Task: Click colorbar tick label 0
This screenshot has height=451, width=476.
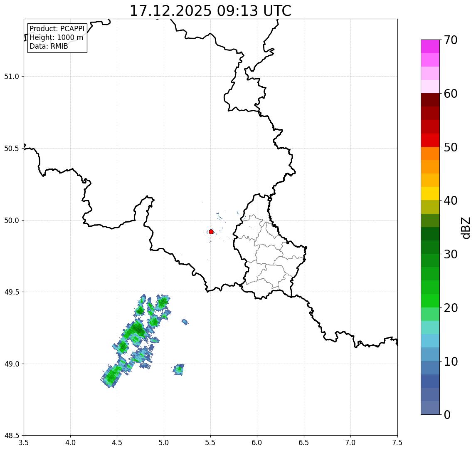Action: pyautogui.click(x=447, y=414)
